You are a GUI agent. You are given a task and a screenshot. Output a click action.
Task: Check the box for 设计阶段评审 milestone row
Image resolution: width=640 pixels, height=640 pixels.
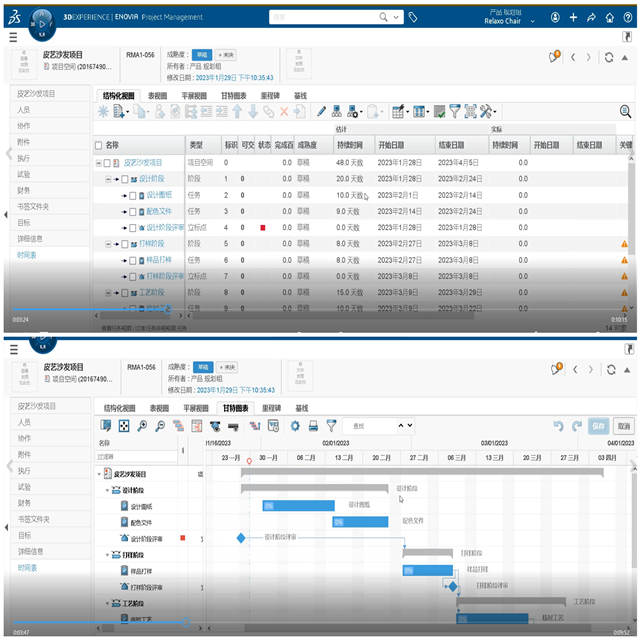(132, 228)
